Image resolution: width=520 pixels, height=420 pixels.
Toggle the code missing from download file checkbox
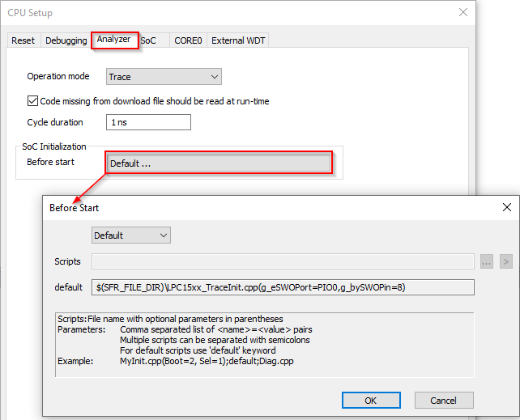(x=33, y=101)
